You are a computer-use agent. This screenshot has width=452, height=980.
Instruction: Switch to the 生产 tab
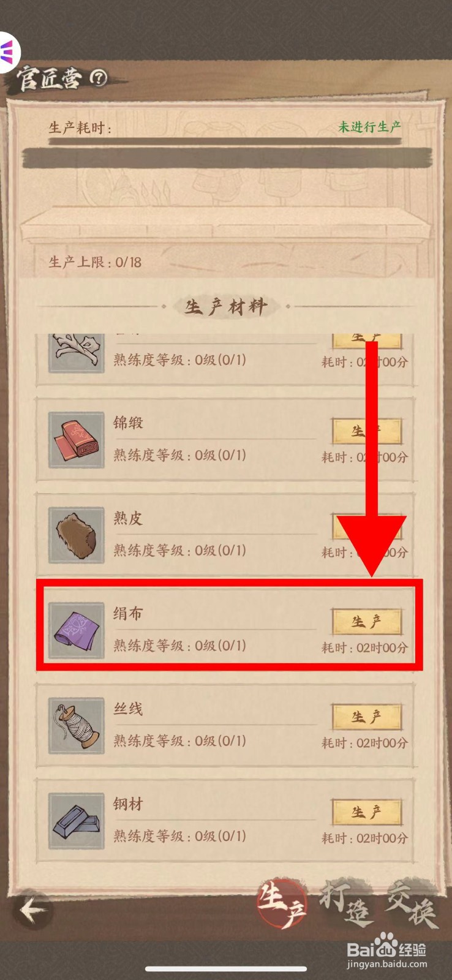point(282,905)
